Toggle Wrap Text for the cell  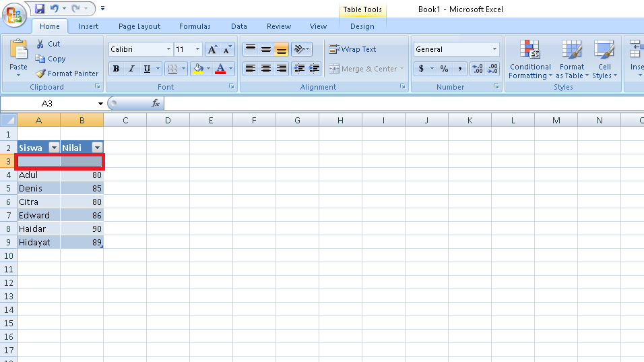(352, 49)
